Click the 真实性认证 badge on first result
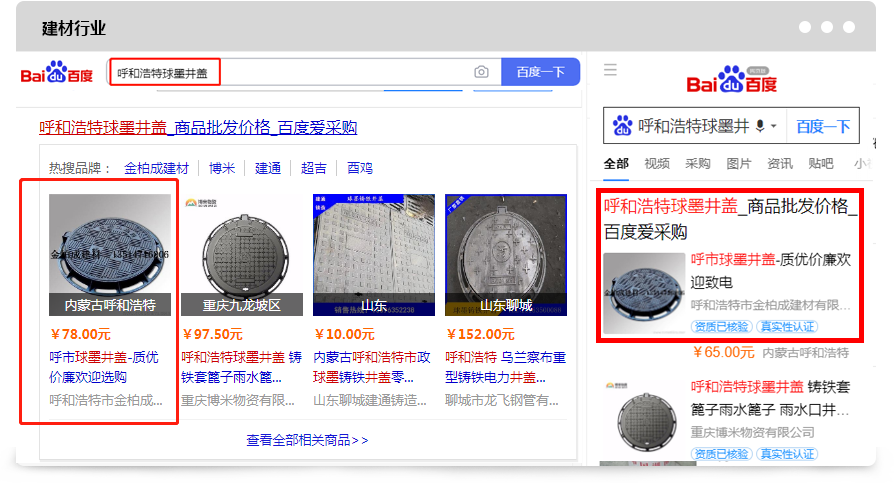The width and height of the screenshot is (894, 483). tap(787, 326)
